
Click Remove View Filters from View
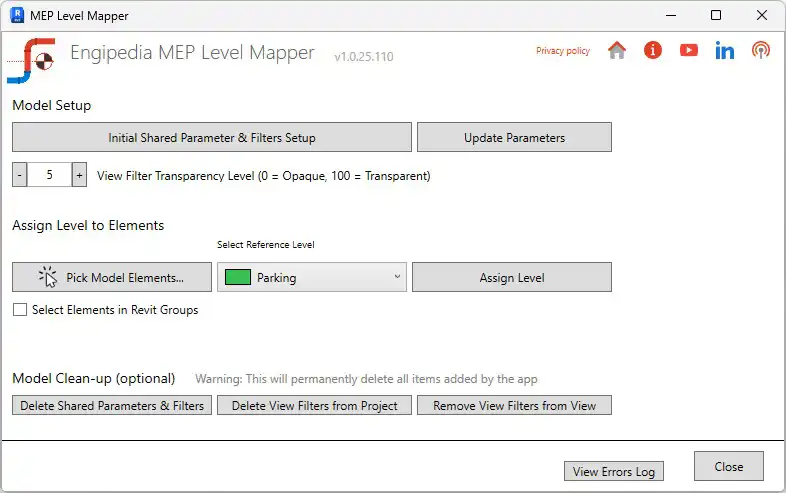coord(514,405)
